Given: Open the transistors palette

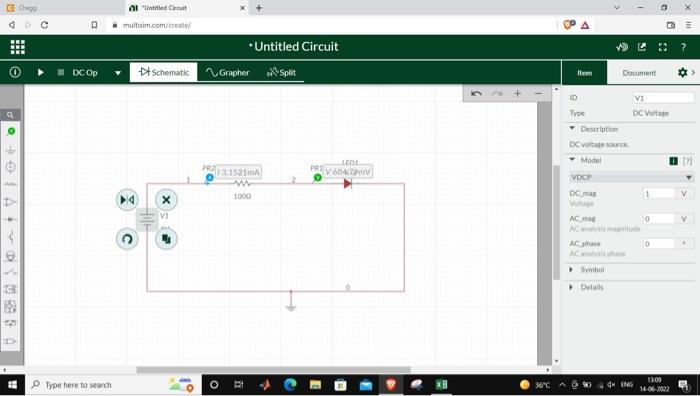Looking at the screenshot, I should [x=10, y=237].
